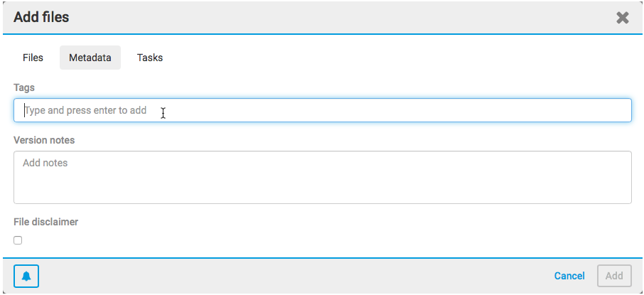Tick the File disclaimer checkbox
644x295 pixels.
pos(18,240)
